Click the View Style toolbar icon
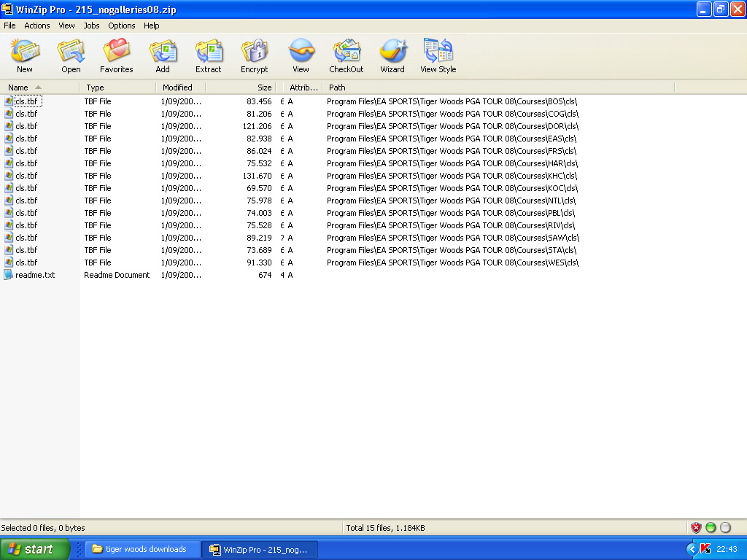Image resolution: width=747 pixels, height=560 pixels. pos(438,55)
